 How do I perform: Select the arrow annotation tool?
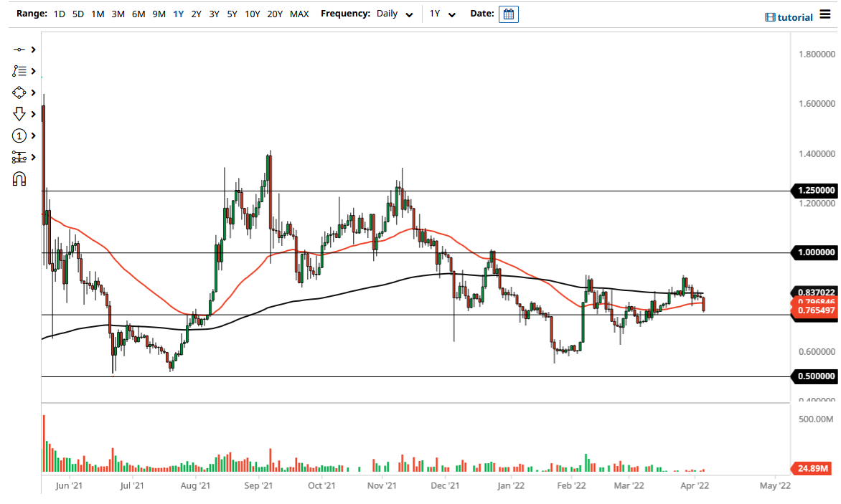19,114
